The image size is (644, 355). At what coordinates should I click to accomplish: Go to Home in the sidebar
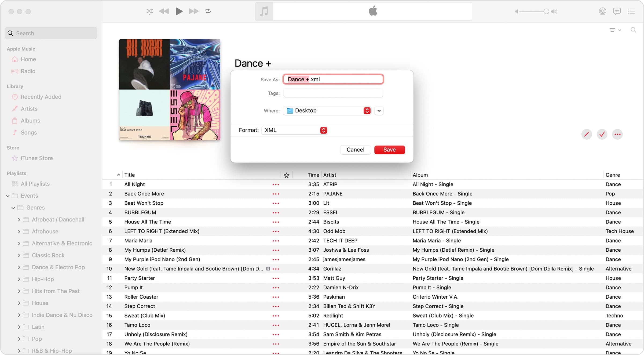click(x=28, y=59)
